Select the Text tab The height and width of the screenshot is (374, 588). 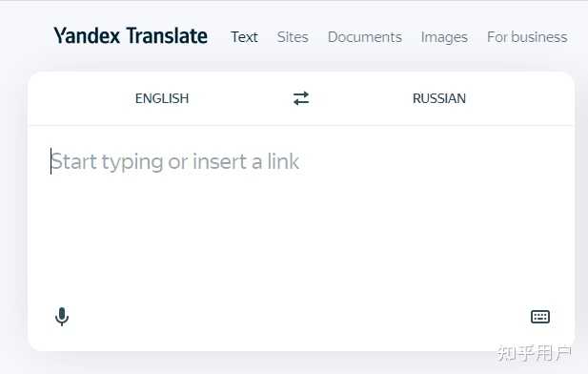point(244,37)
